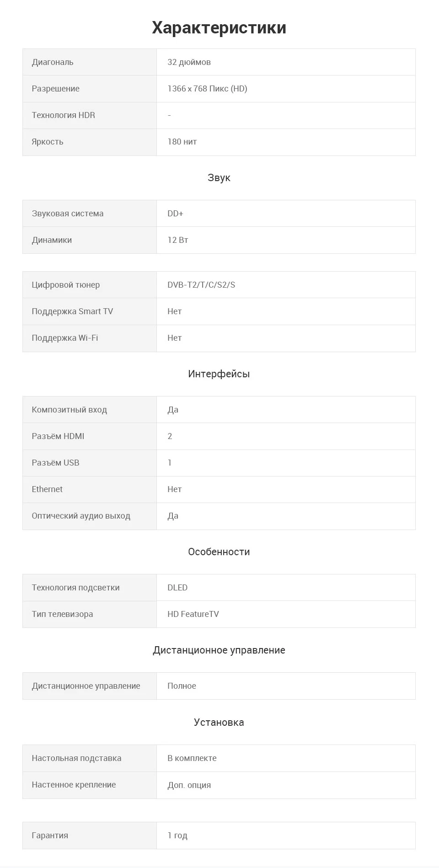
Task: Select the Диагональ row label
Action: pos(53,62)
